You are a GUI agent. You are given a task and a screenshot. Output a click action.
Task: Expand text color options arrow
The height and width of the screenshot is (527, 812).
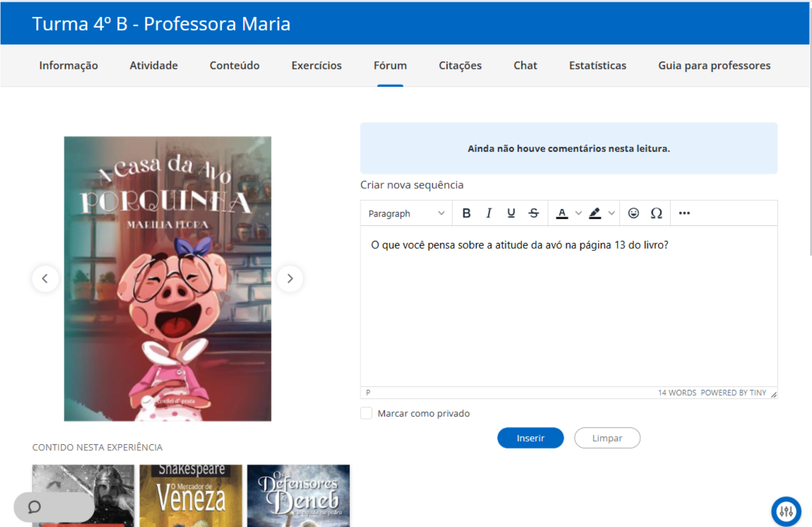pyautogui.click(x=578, y=213)
